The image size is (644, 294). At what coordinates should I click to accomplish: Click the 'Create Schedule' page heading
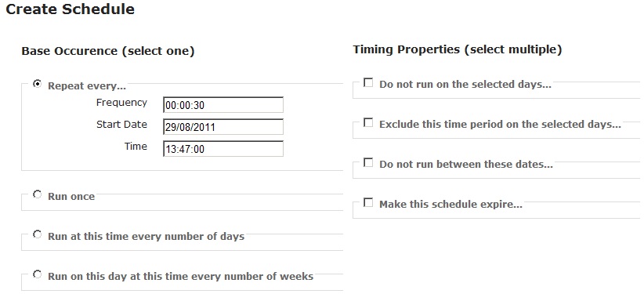pyautogui.click(x=71, y=9)
